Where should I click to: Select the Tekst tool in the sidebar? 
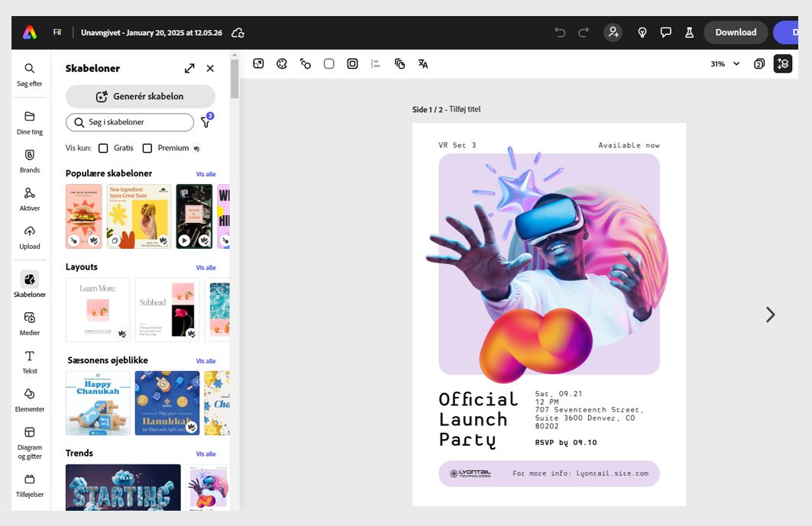[x=29, y=363]
